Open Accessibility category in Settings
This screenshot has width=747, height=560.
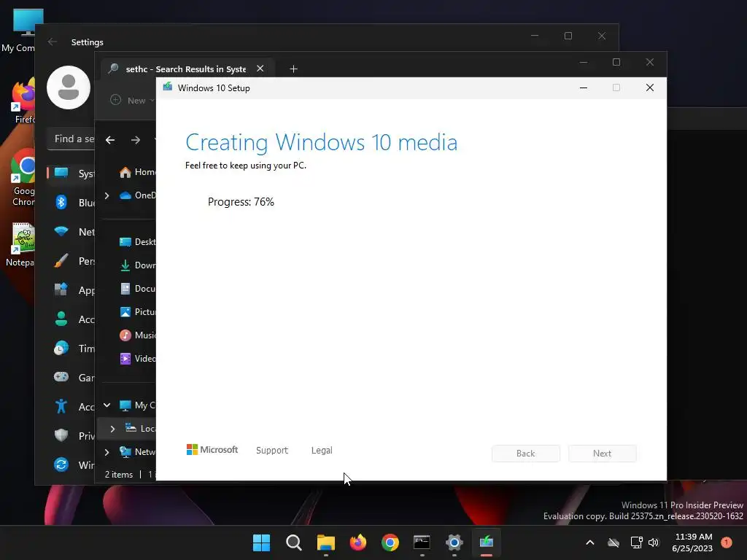[x=71, y=406]
